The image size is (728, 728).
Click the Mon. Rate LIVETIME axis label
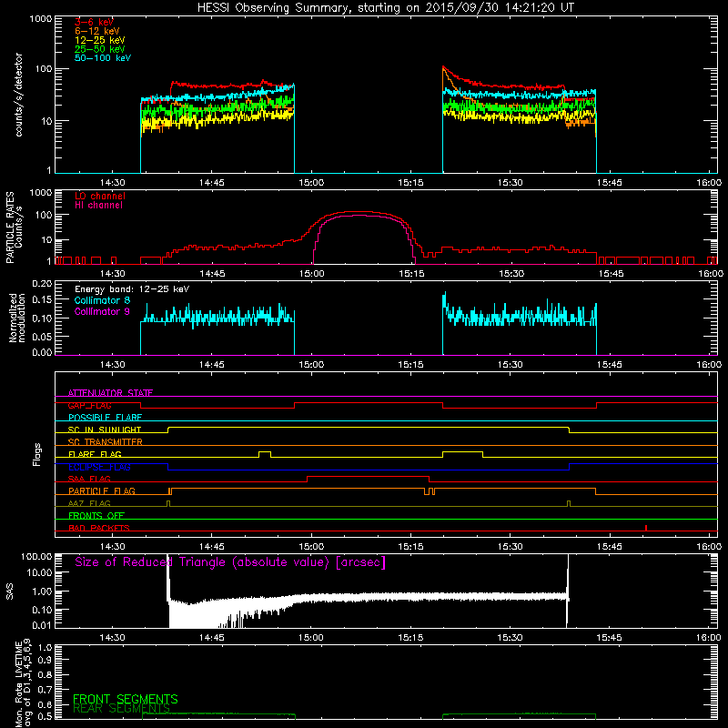click(x=24, y=682)
